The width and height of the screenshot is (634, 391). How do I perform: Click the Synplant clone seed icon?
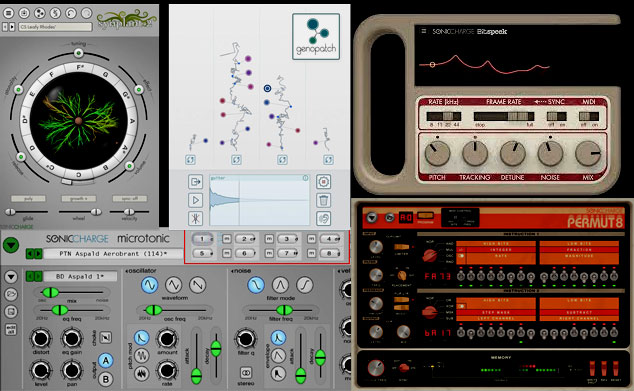[40, 13]
